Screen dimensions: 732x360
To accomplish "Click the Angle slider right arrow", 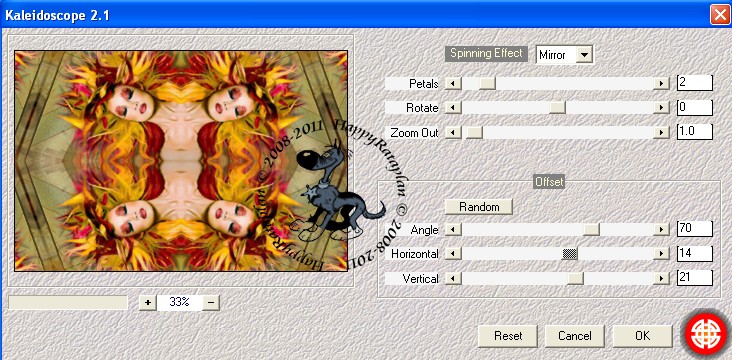I will 661,229.
